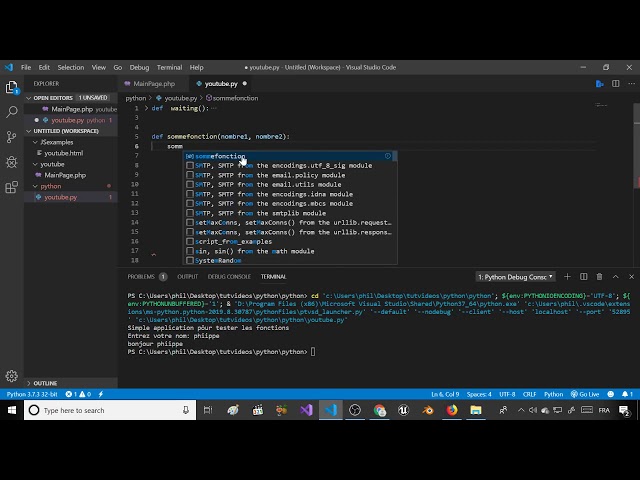
Task: Split the terminal panel
Action: [584, 277]
